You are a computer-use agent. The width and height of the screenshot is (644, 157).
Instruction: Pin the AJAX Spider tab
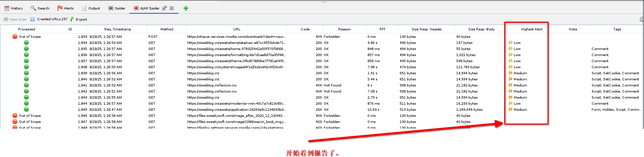164,8
